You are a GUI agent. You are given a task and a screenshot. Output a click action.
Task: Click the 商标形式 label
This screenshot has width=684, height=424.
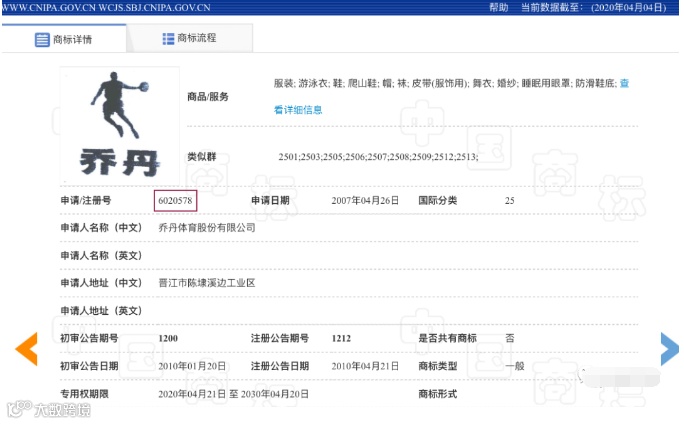click(438, 394)
